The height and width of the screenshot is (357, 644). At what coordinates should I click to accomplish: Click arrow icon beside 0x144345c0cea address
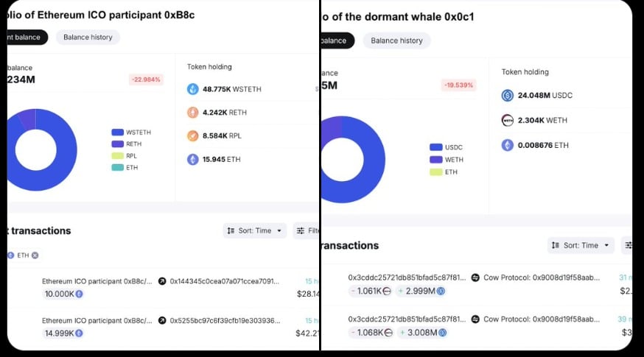click(x=162, y=281)
